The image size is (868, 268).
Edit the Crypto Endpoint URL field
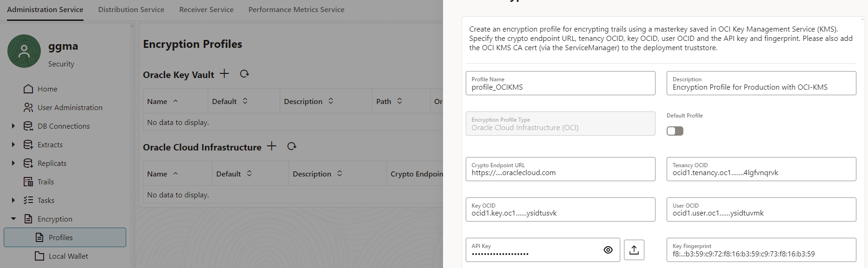(560, 173)
